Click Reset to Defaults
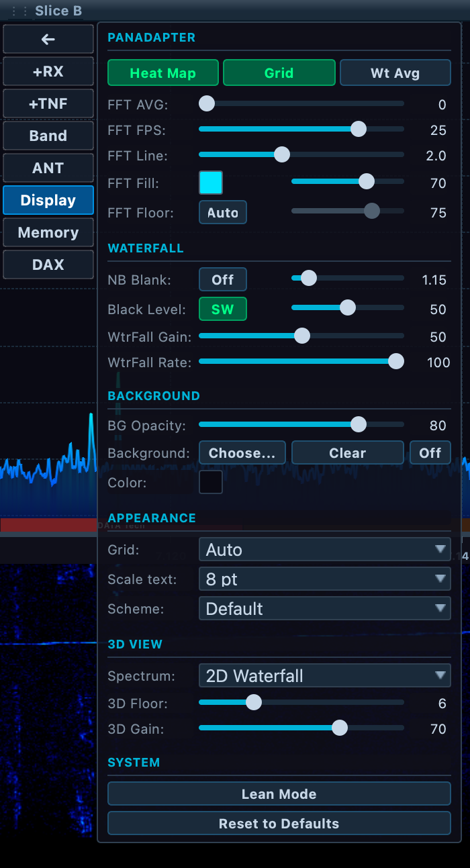 [x=279, y=823]
